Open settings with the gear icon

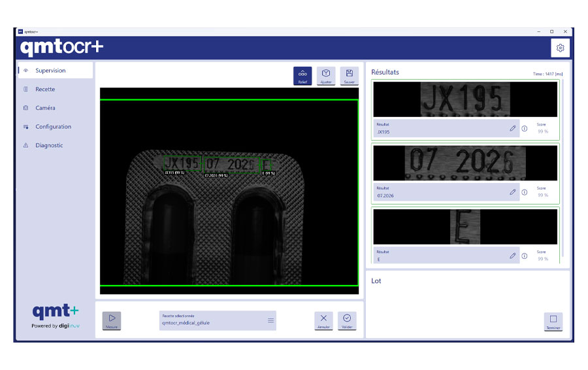(560, 48)
